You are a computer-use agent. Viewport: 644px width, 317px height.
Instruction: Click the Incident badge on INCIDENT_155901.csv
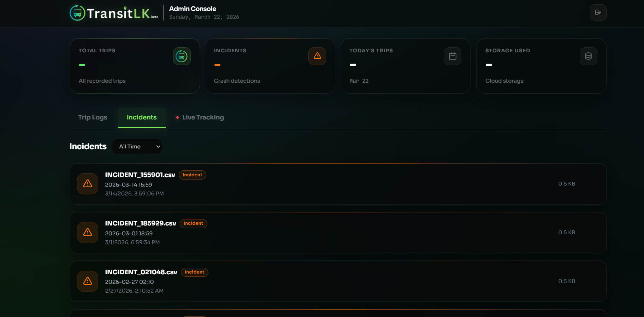coord(192,175)
